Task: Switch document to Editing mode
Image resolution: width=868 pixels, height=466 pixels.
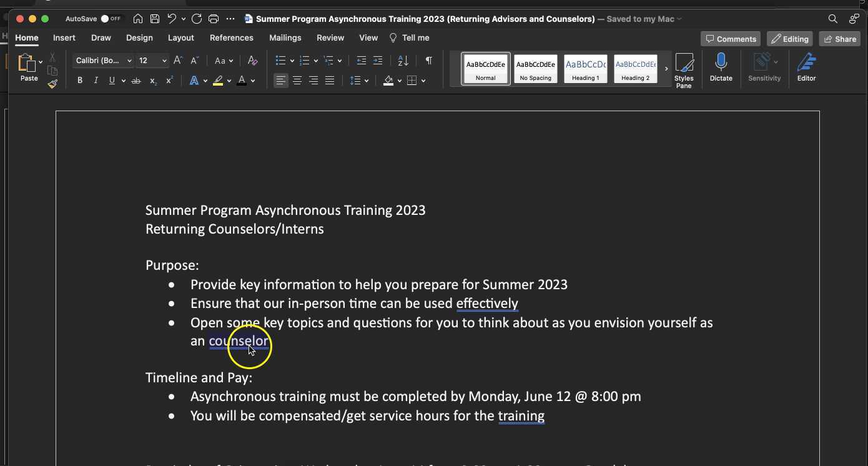Action: pyautogui.click(x=789, y=39)
